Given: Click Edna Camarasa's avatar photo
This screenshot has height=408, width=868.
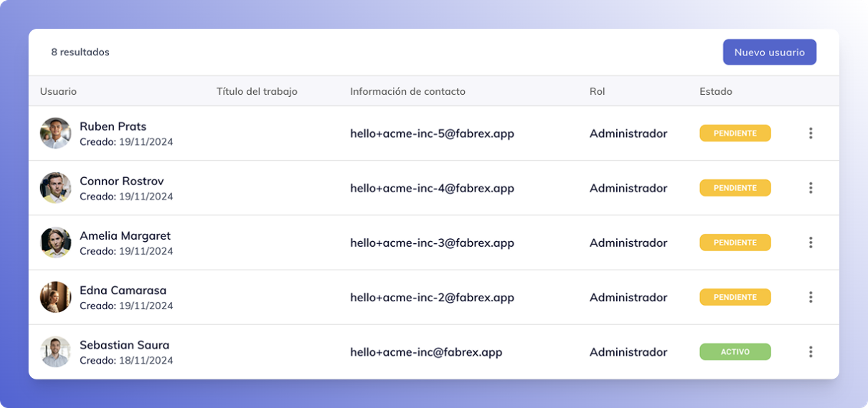Looking at the screenshot, I should (x=56, y=297).
